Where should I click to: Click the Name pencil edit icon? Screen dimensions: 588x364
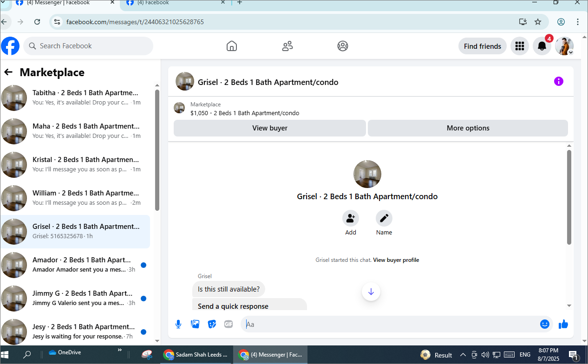(x=384, y=218)
